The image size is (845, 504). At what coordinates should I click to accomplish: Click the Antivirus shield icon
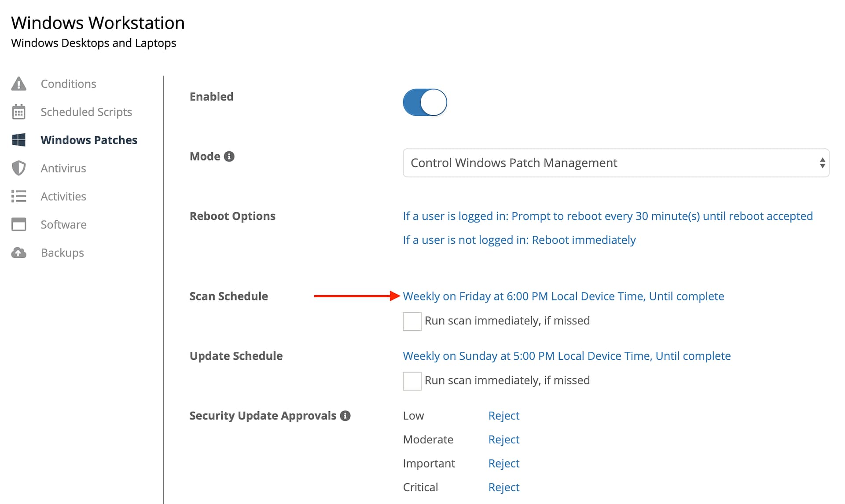18,168
